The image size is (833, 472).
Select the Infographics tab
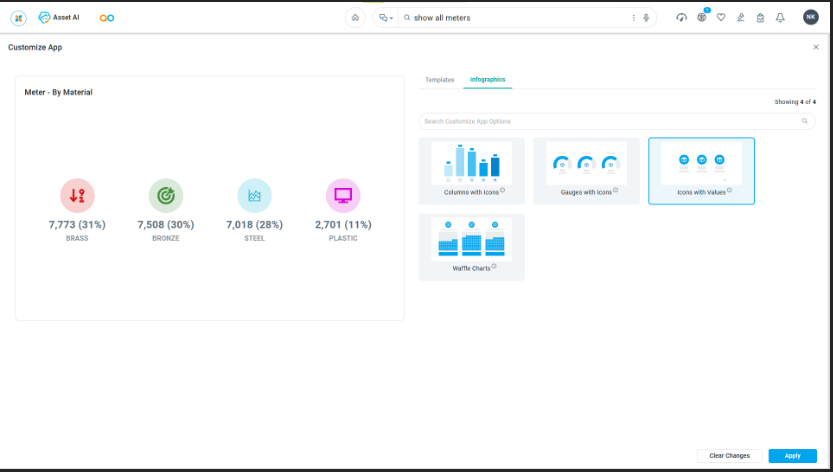pos(487,79)
